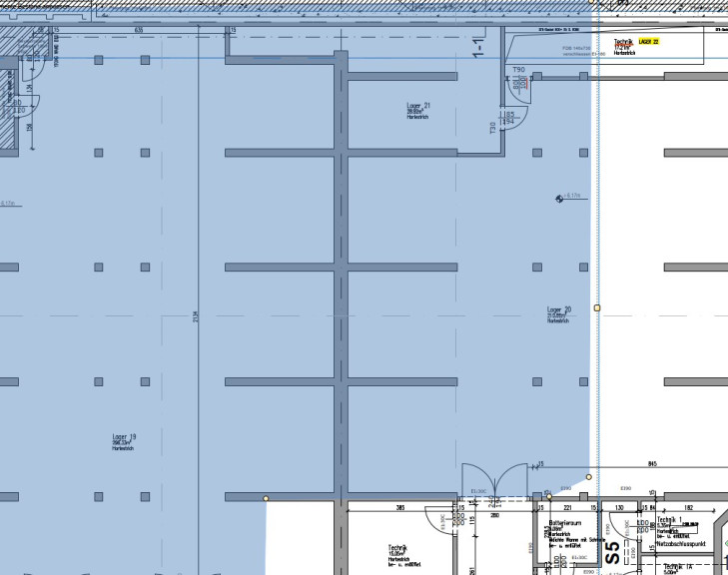
Task: Click the 2134 vertical dimension text
Action: (x=196, y=317)
